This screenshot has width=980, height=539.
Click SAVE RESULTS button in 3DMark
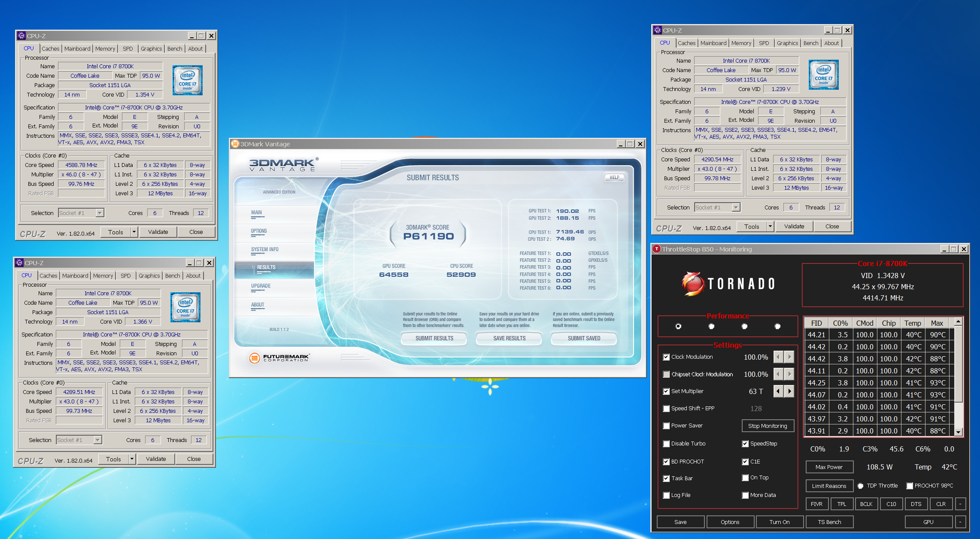(509, 338)
